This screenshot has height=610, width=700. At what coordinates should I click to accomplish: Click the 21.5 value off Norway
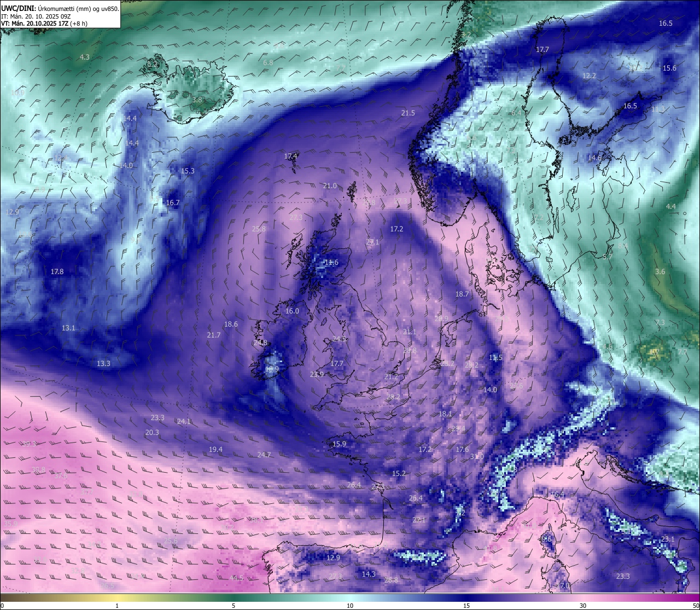click(408, 113)
